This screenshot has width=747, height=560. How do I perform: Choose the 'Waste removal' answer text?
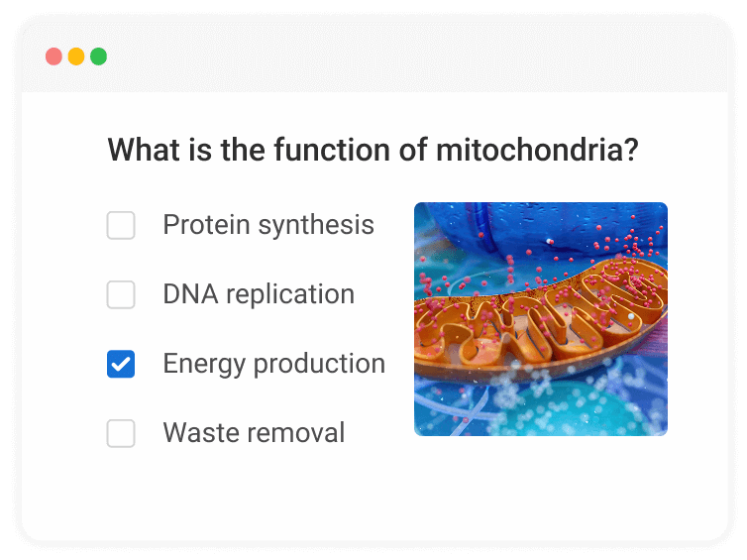click(254, 433)
